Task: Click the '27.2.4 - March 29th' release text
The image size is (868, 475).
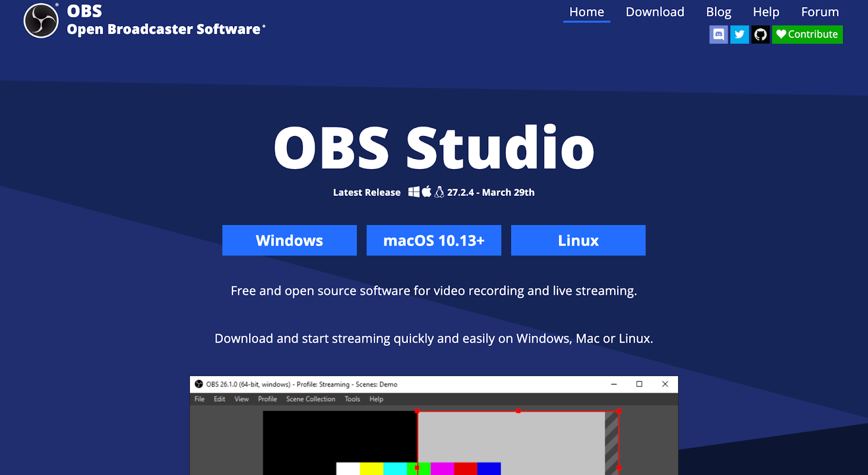Action: click(491, 192)
